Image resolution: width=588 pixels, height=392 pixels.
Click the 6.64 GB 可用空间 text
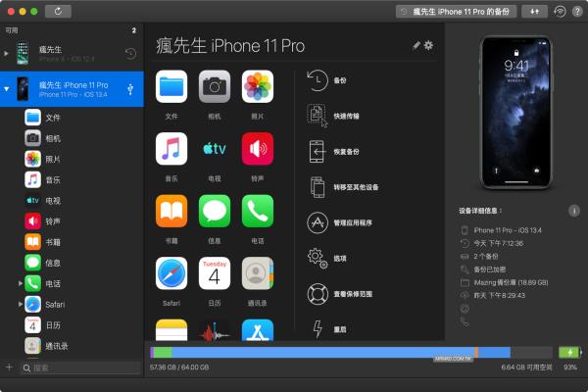pyautogui.click(x=526, y=367)
